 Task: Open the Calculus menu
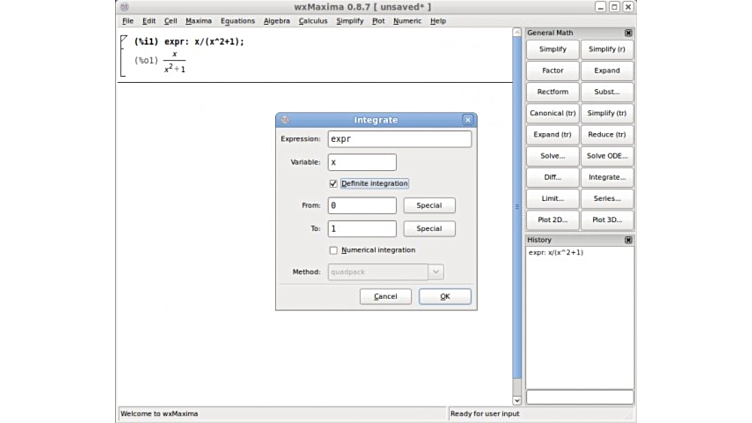pyautogui.click(x=313, y=21)
